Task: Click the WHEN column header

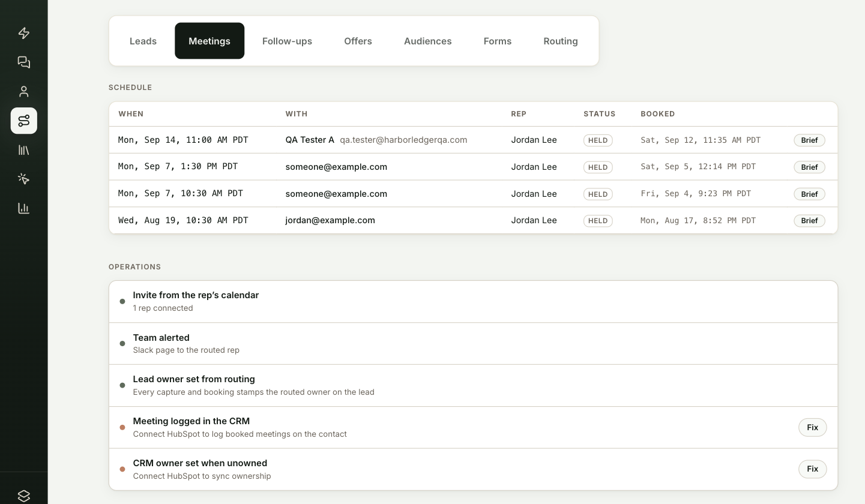Action: coord(131,114)
